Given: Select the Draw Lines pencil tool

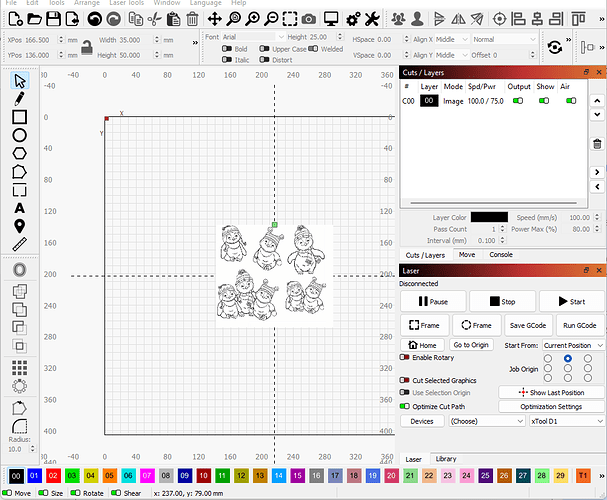Looking at the screenshot, I should [x=19, y=98].
